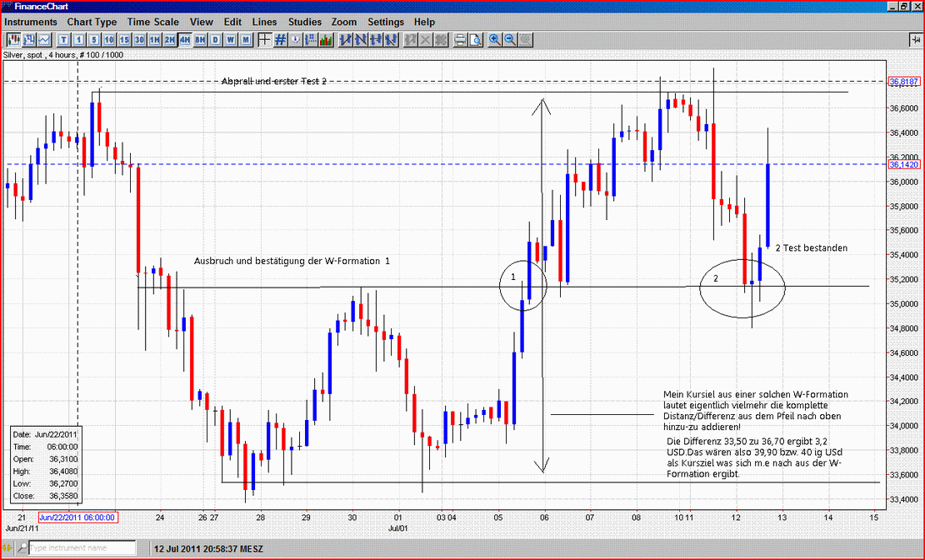Click the Jun/22/2011 06:00:00 date marker
The width and height of the screenshot is (925, 560).
[x=77, y=517]
